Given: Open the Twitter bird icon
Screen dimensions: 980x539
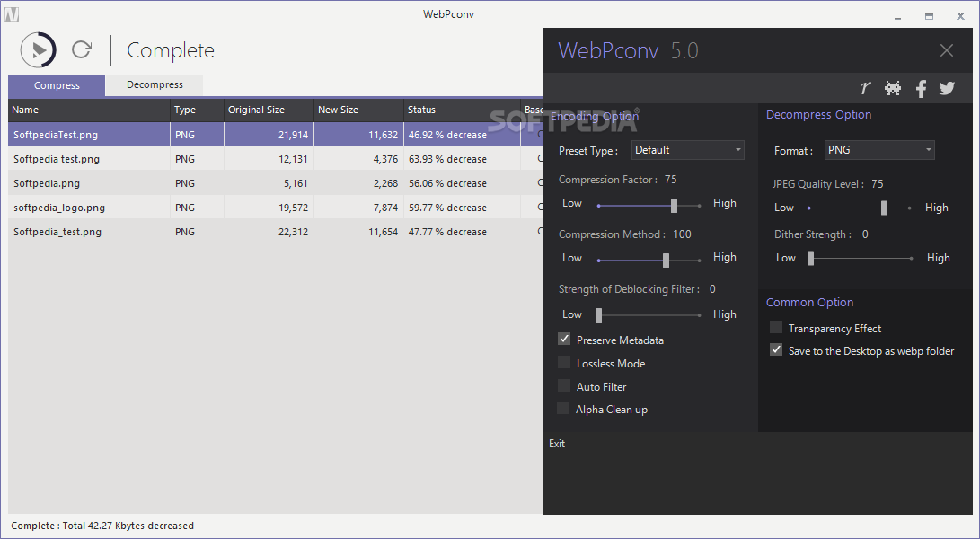Looking at the screenshot, I should [947, 88].
